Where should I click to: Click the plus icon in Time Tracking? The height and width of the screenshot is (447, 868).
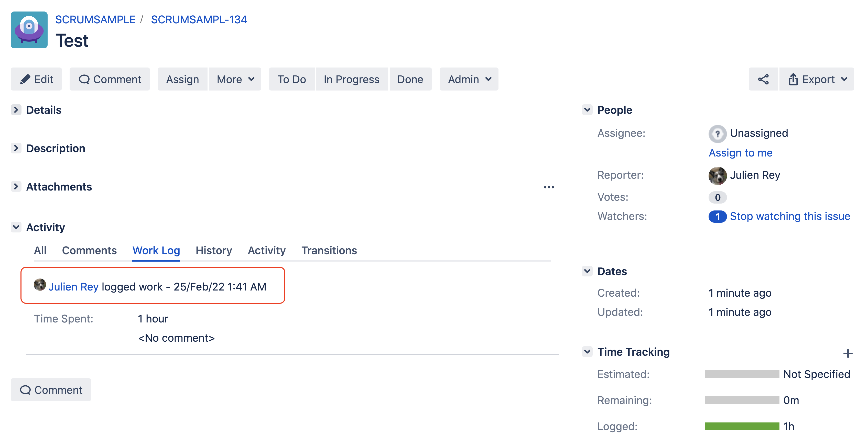coord(848,353)
